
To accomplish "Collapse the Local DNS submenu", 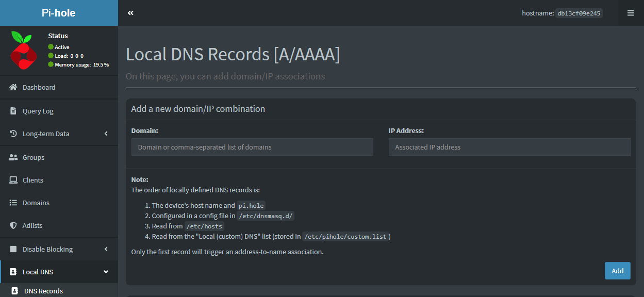I will (x=106, y=272).
